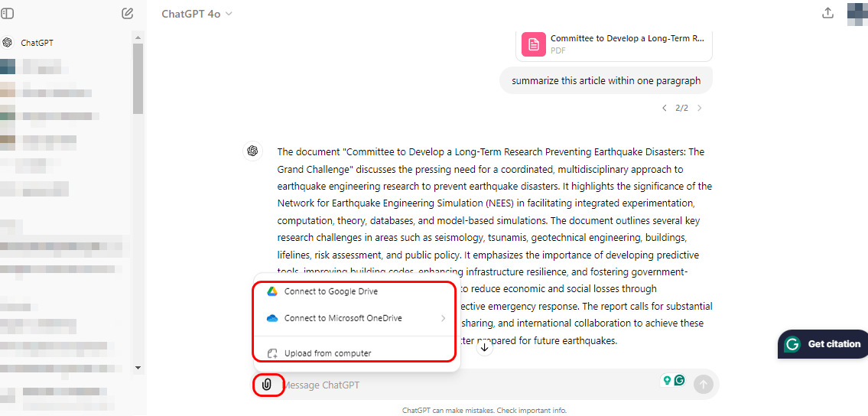Click the scroll-to-bottom arrow icon
868x416 pixels.
click(x=485, y=347)
